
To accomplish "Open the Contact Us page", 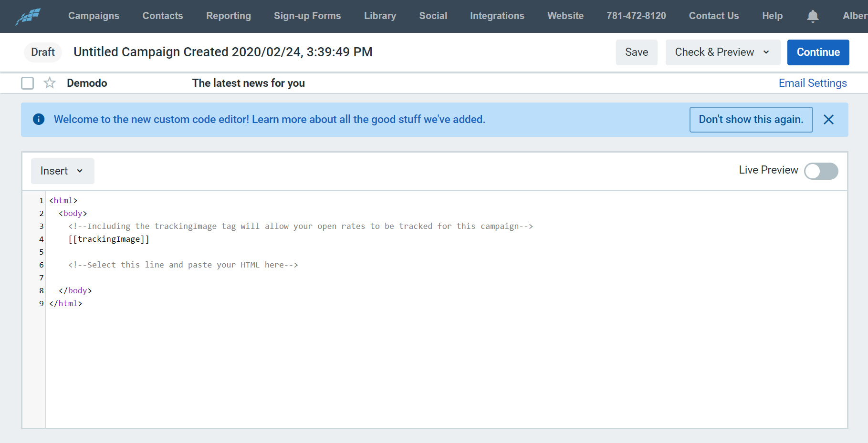I will pos(714,16).
